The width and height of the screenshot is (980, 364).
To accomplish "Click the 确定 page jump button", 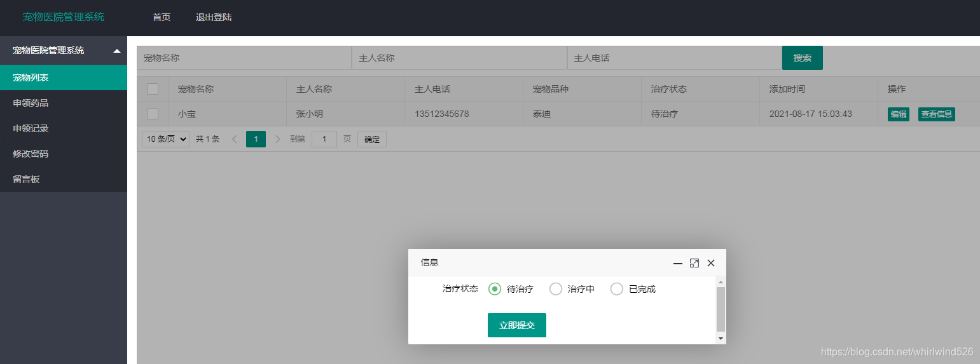I will click(x=372, y=139).
